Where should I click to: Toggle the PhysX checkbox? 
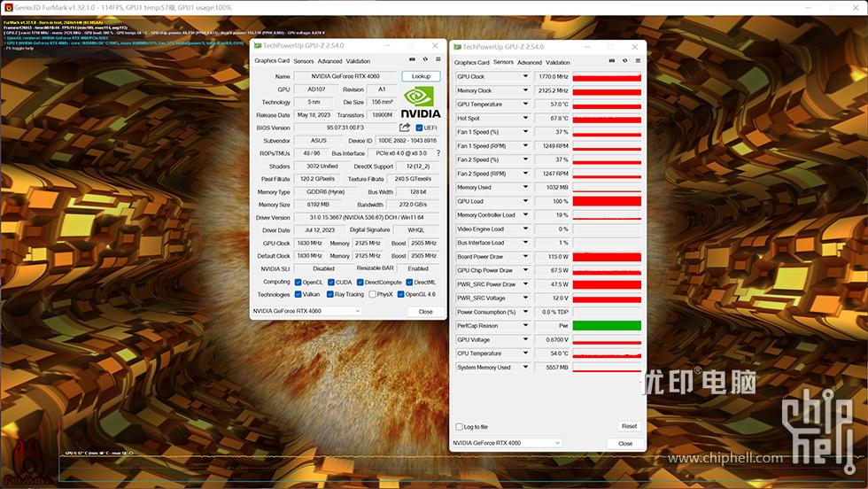[373, 295]
